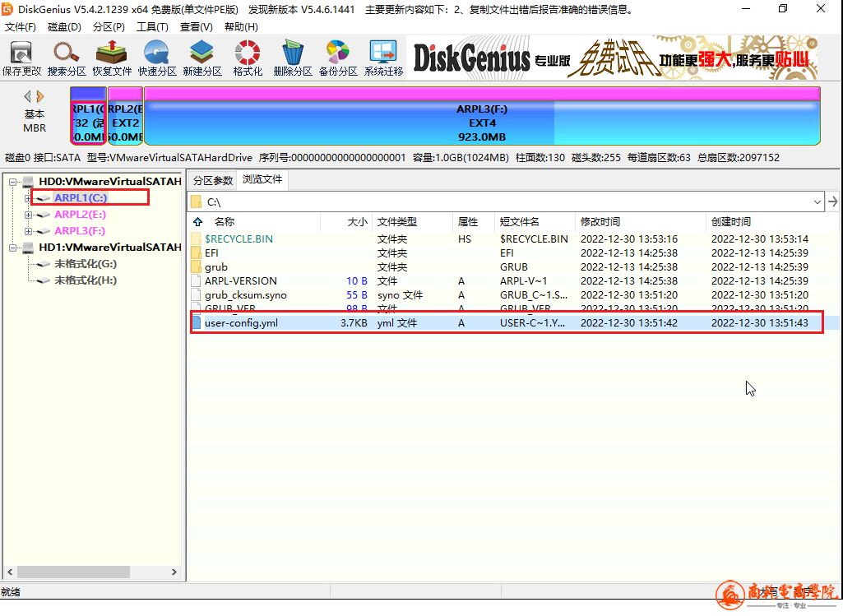
Task: Switch to the 浏览文件 tab
Action: (262, 179)
